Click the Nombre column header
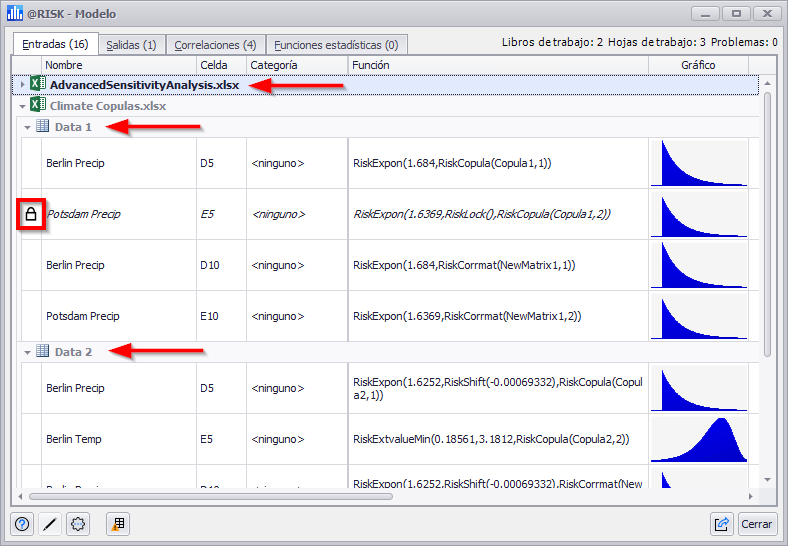This screenshot has width=788, height=546. tap(118, 65)
